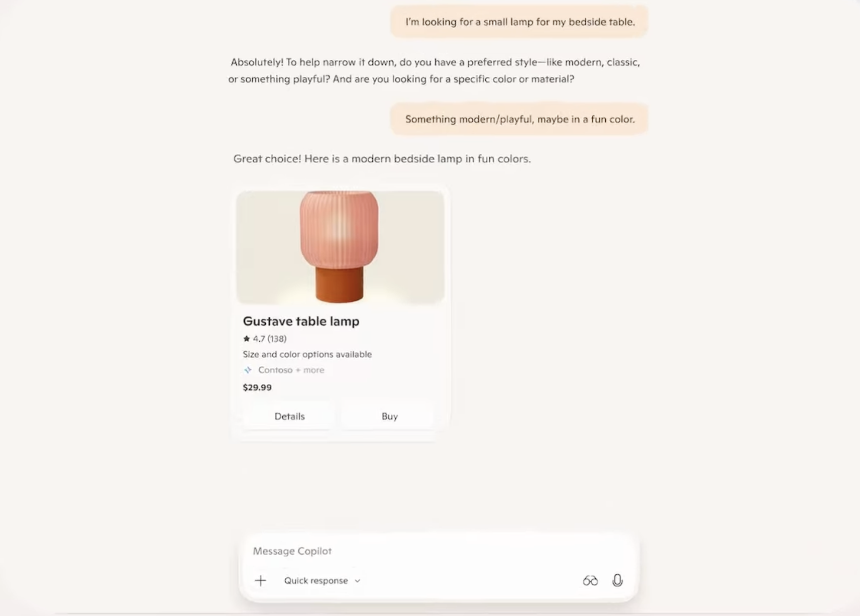Click the Contoso sparkle icon
The image size is (860, 616).
click(248, 370)
